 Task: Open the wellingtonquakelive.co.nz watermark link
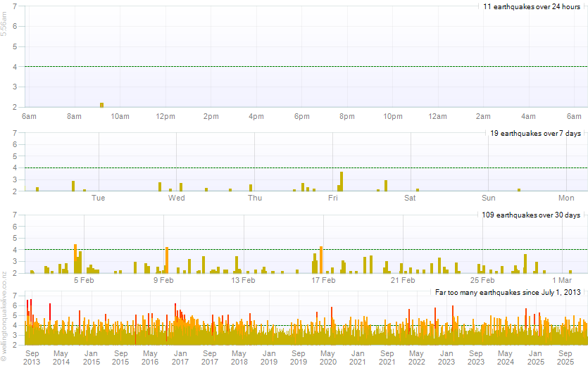(x=4, y=314)
